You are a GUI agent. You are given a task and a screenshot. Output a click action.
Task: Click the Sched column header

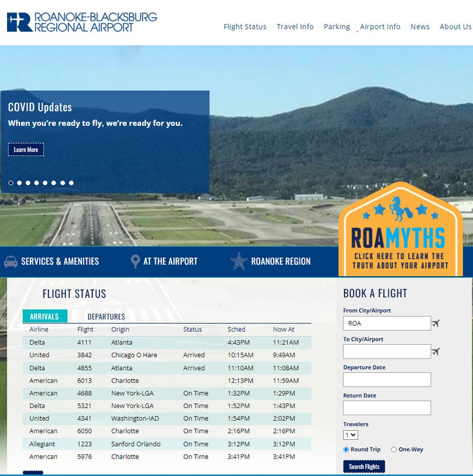(236, 329)
